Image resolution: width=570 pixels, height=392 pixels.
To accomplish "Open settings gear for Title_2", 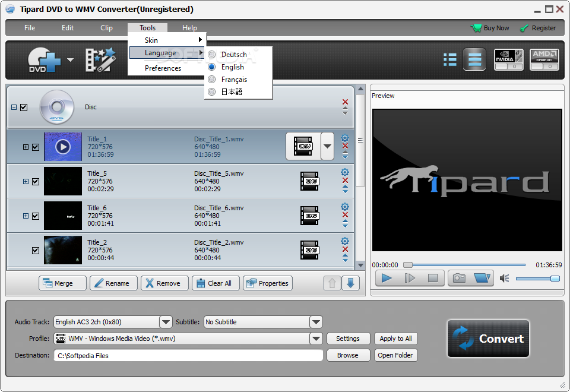I will [x=345, y=241].
